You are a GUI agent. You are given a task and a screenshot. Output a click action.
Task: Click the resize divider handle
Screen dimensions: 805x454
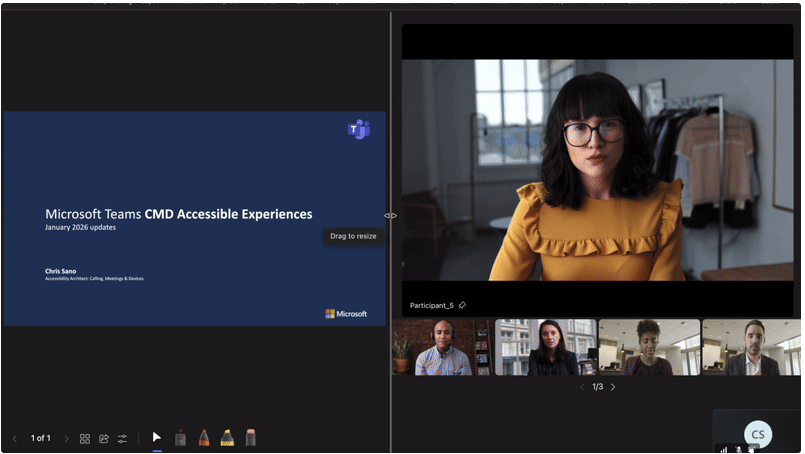(x=390, y=215)
